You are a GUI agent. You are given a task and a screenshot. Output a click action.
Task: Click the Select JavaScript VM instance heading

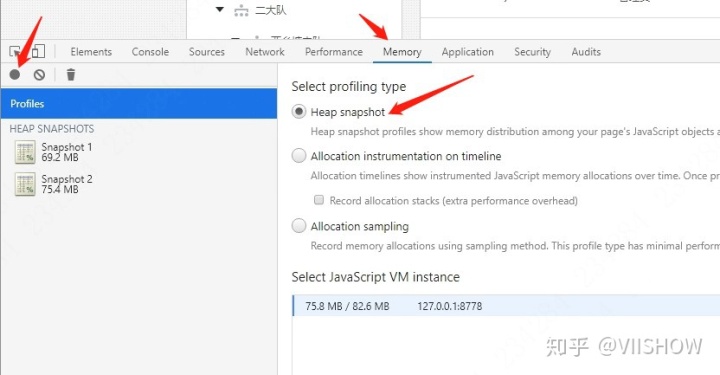click(x=375, y=277)
